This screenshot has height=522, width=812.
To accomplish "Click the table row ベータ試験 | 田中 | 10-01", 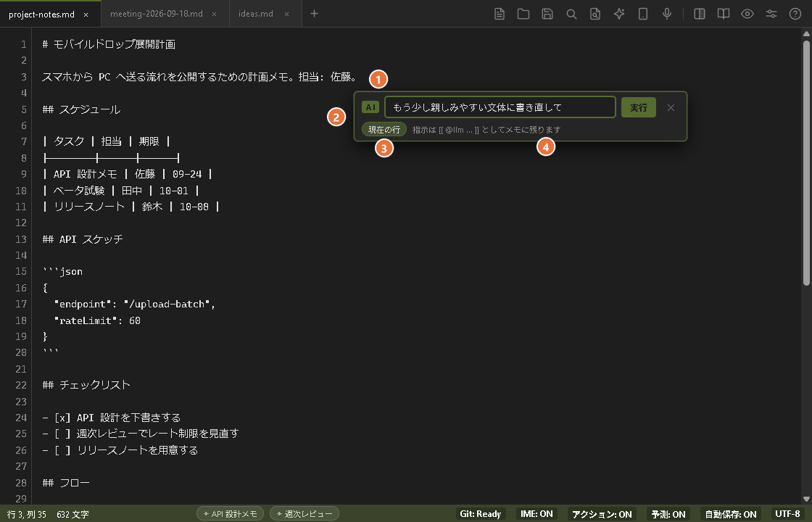I will (120, 190).
